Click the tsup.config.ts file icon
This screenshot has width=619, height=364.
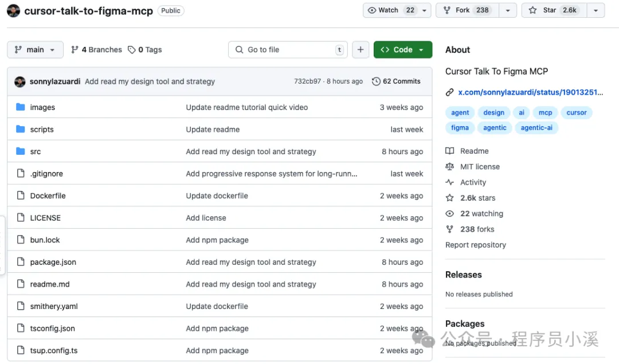pyautogui.click(x=21, y=350)
